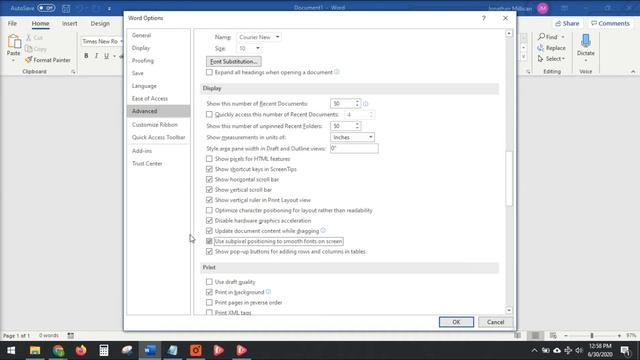Open Firefox from taskbar
Screen dimensions: 640x360
point(81,350)
